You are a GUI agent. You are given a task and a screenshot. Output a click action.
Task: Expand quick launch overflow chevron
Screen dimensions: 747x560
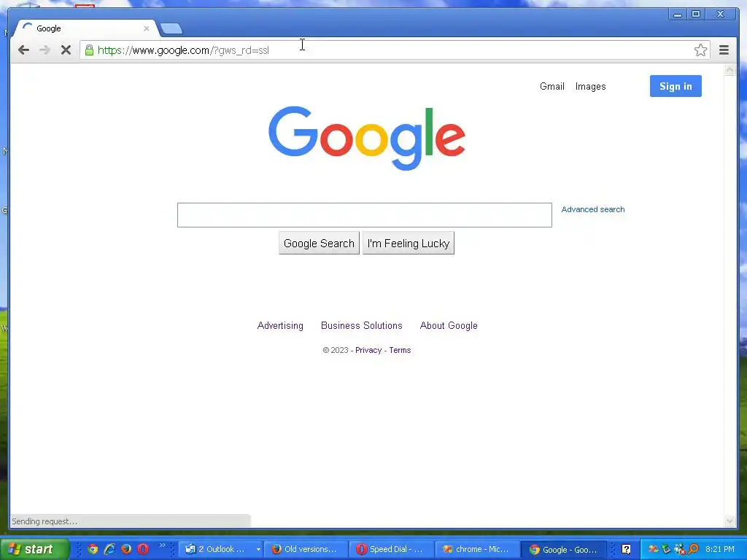click(162, 545)
